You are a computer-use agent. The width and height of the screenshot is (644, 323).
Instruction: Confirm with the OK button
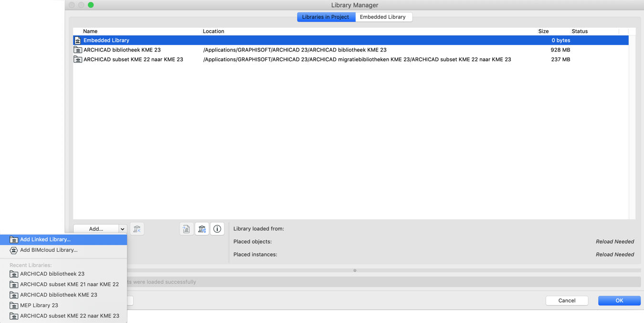click(619, 301)
